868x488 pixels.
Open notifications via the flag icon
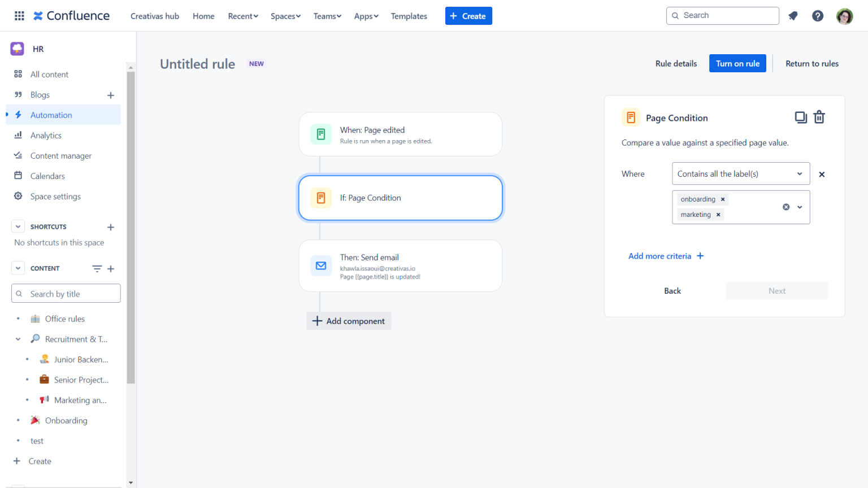tap(792, 16)
